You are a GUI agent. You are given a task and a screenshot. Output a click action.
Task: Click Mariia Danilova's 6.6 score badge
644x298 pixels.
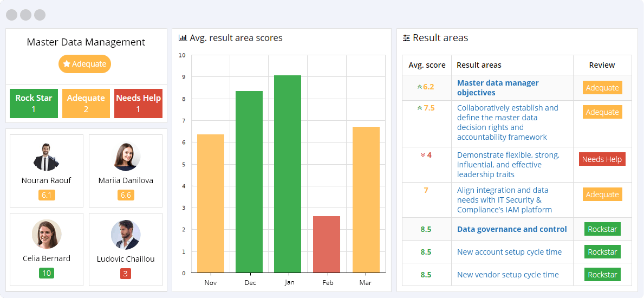tap(126, 195)
